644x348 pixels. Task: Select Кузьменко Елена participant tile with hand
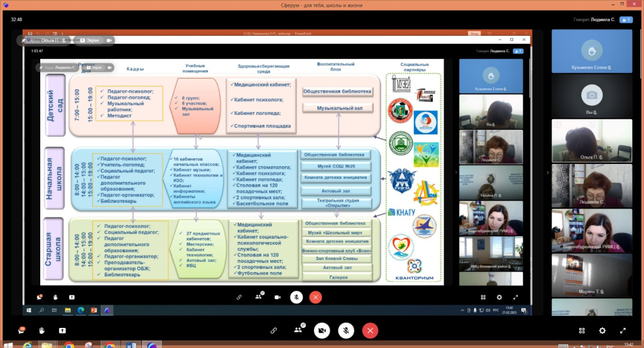591,50
